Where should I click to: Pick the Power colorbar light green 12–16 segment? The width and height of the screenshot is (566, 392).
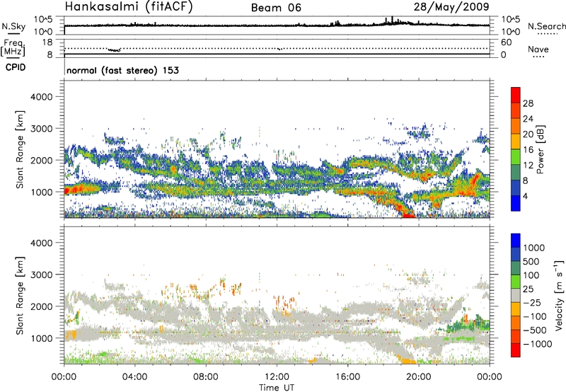[516, 156]
